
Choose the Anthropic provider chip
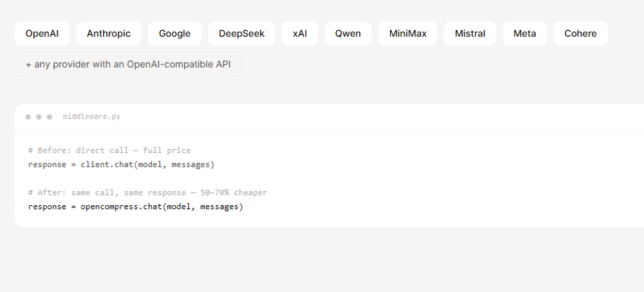tap(108, 33)
